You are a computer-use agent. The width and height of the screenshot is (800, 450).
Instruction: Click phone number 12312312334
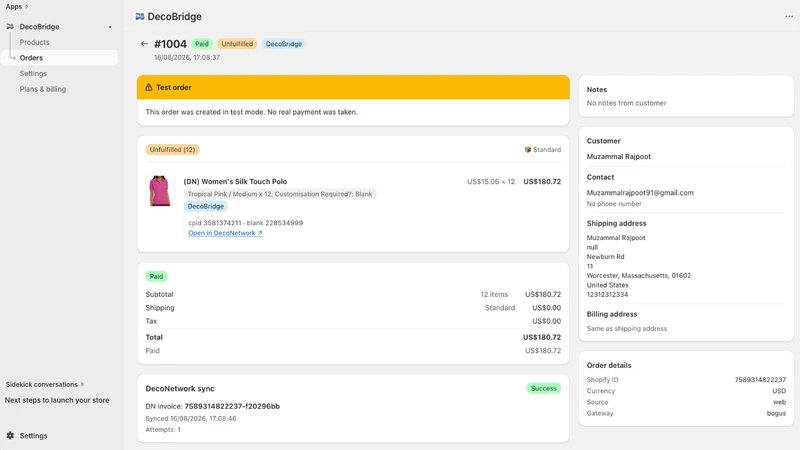(x=607, y=294)
